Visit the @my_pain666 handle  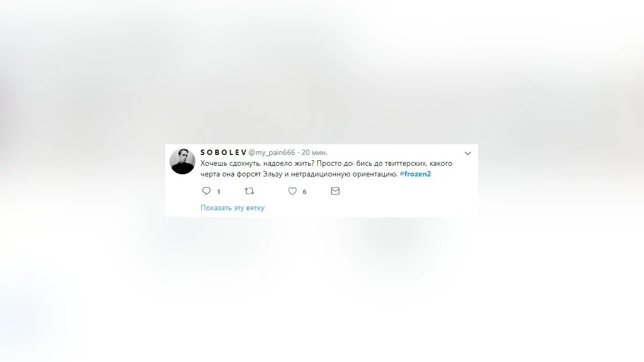click(x=272, y=153)
